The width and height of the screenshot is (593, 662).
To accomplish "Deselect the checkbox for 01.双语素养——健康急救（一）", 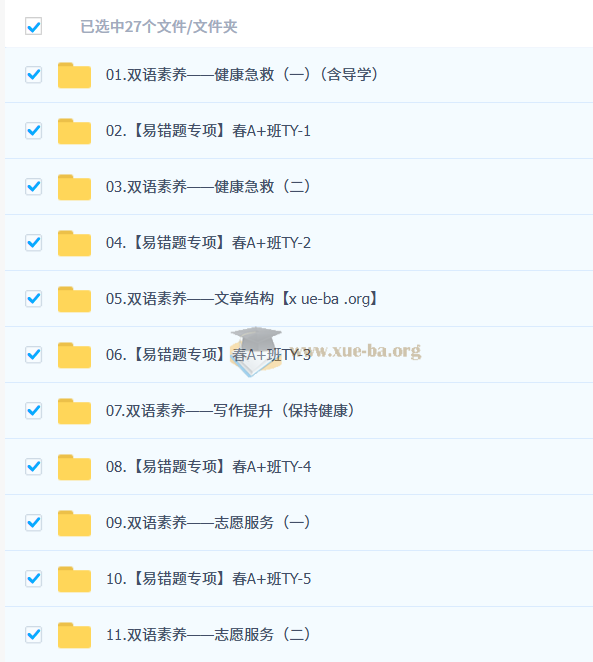I will click(x=33, y=75).
